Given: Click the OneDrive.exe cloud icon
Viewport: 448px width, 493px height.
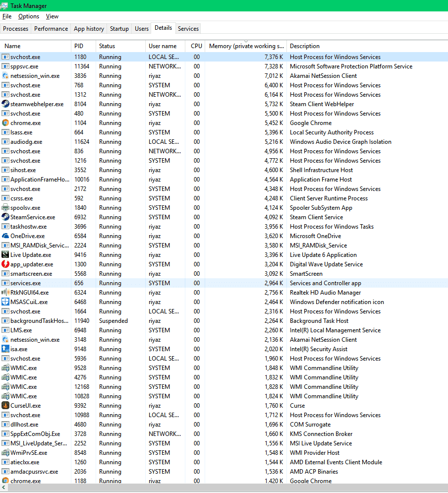Looking at the screenshot, I should coord(5,236).
